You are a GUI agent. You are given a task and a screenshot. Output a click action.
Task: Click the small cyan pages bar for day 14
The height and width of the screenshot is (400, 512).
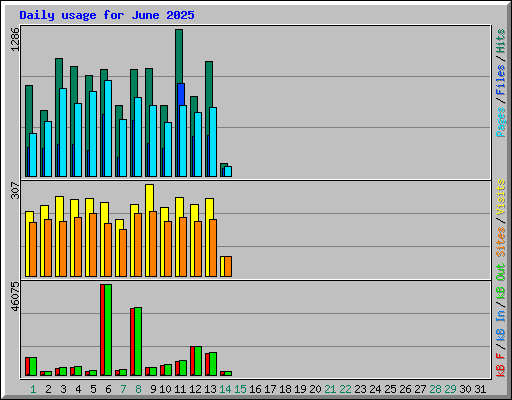click(228, 172)
